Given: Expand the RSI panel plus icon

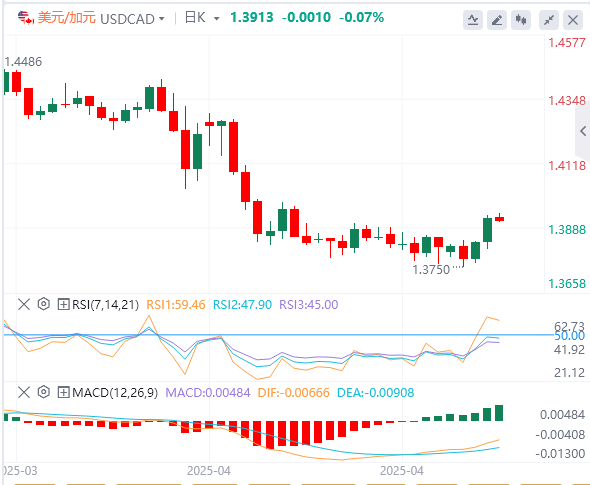Looking at the screenshot, I should click(63, 304).
